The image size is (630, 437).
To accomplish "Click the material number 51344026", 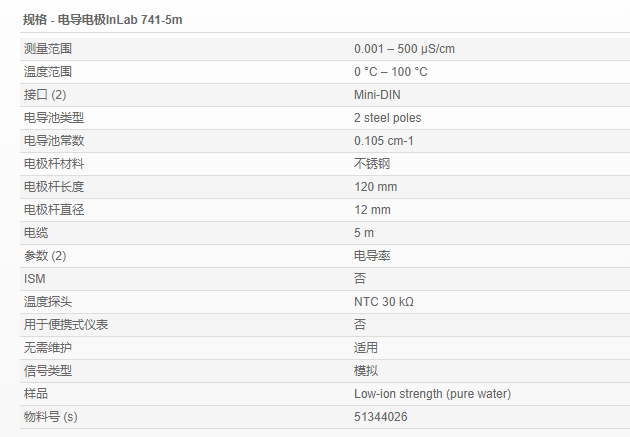I will tap(380, 417).
